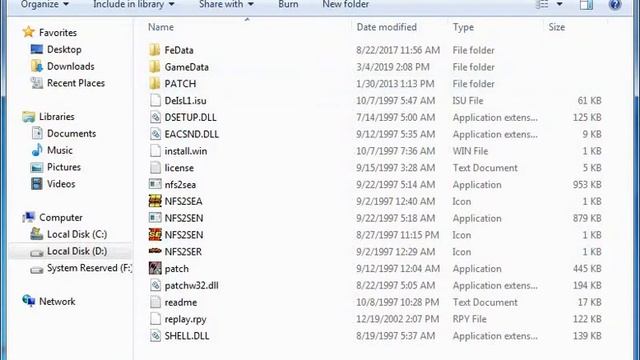640x360 pixels.
Task: Select the NFS2SEA icon file
Action: [x=155, y=201]
